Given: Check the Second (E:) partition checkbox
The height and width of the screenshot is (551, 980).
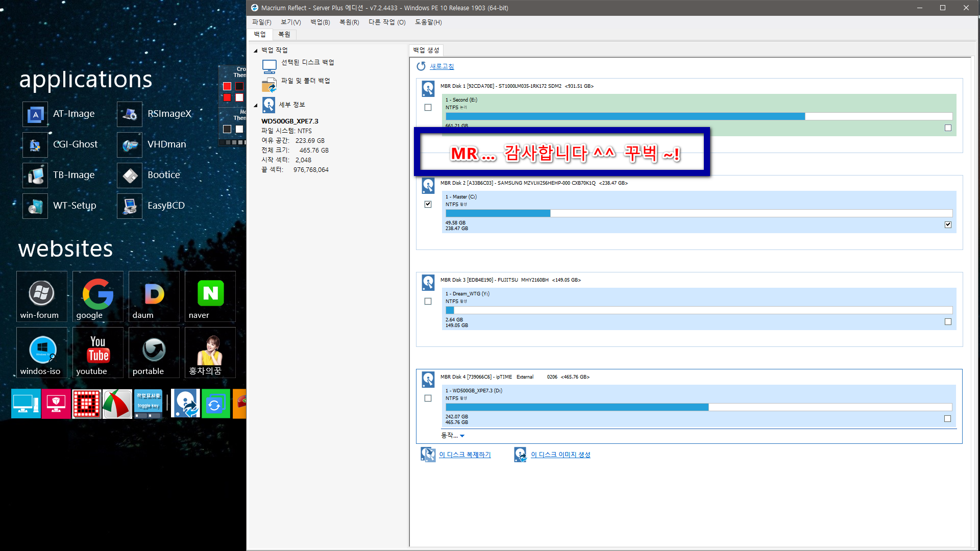Looking at the screenshot, I should 948,128.
